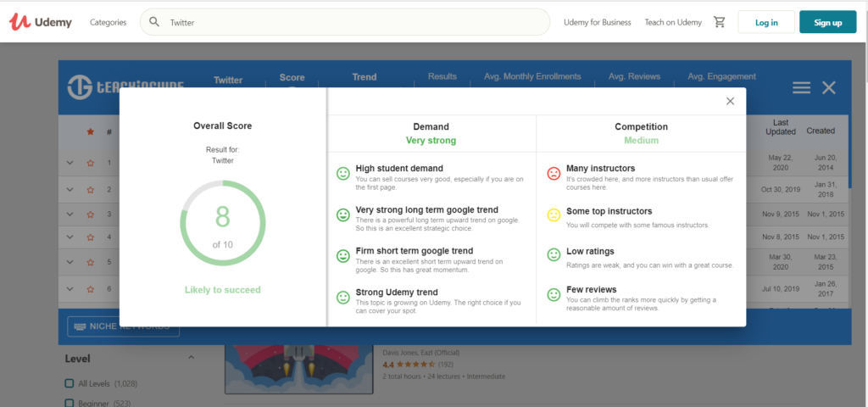Image resolution: width=868 pixels, height=407 pixels.
Task: Click in the Twitter search field
Action: [x=345, y=22]
